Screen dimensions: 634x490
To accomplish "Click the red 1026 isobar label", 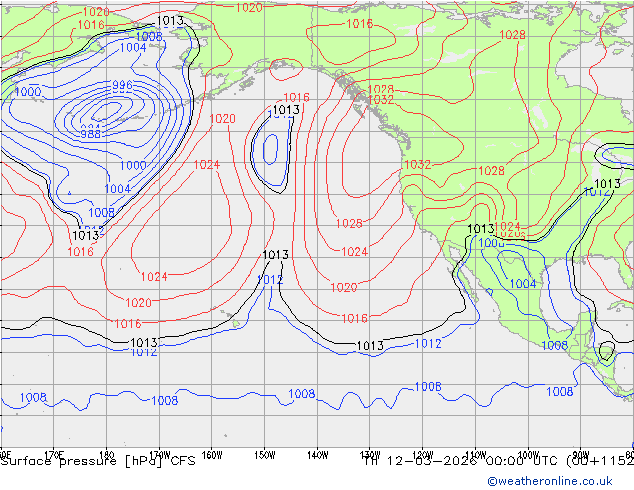I will coord(349,223).
